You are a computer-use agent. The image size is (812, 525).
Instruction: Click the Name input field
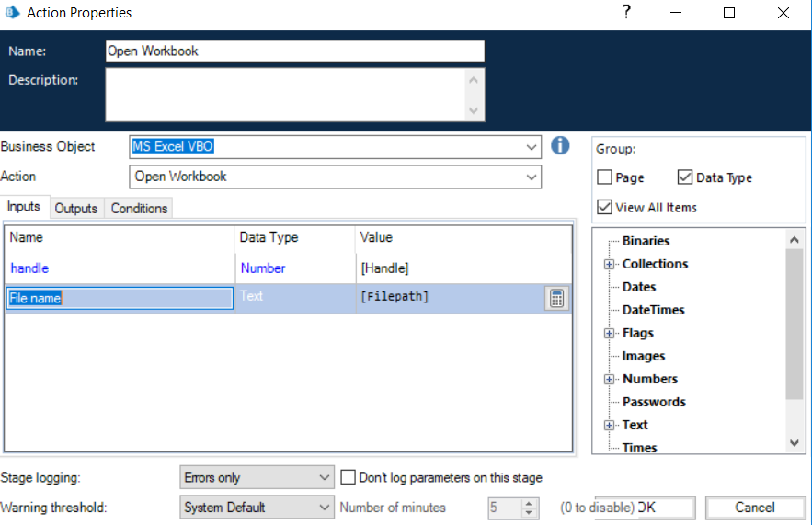[x=295, y=51]
